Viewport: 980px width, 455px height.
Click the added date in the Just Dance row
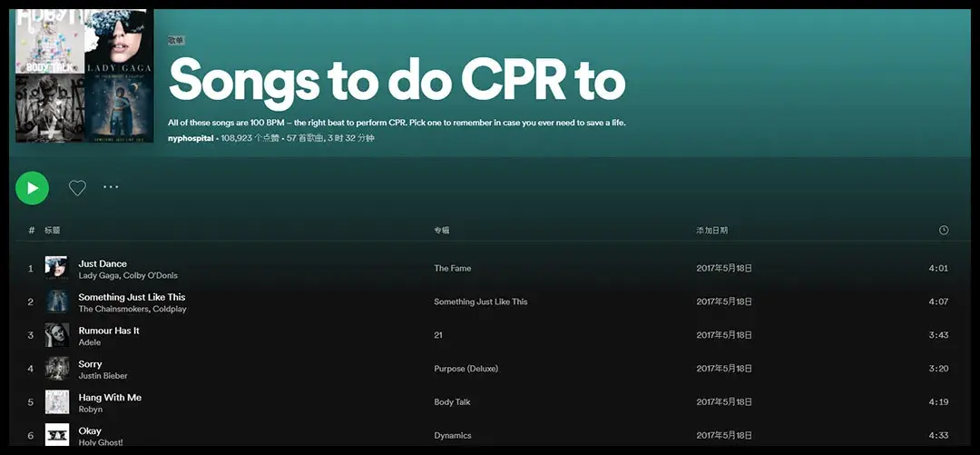coord(724,269)
